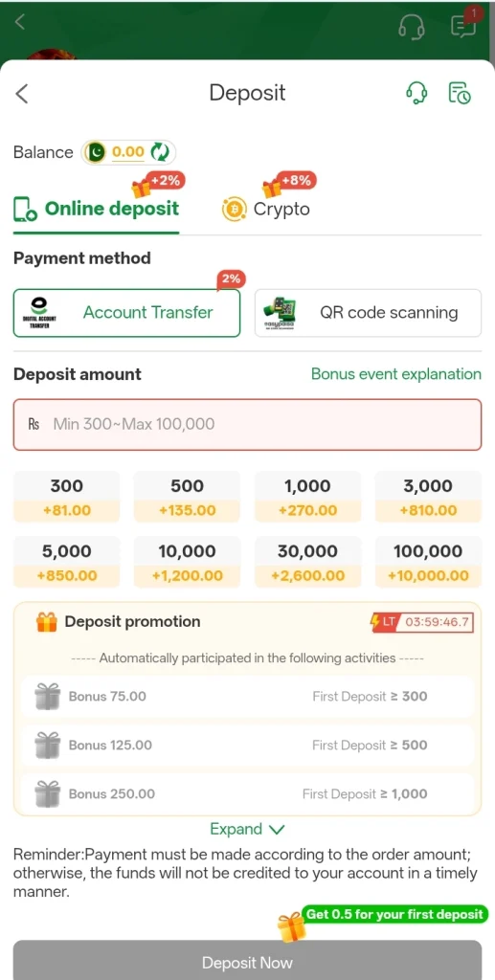The width and height of the screenshot is (495, 980).
Task: Switch to the Online deposit tab
Action: tap(97, 209)
